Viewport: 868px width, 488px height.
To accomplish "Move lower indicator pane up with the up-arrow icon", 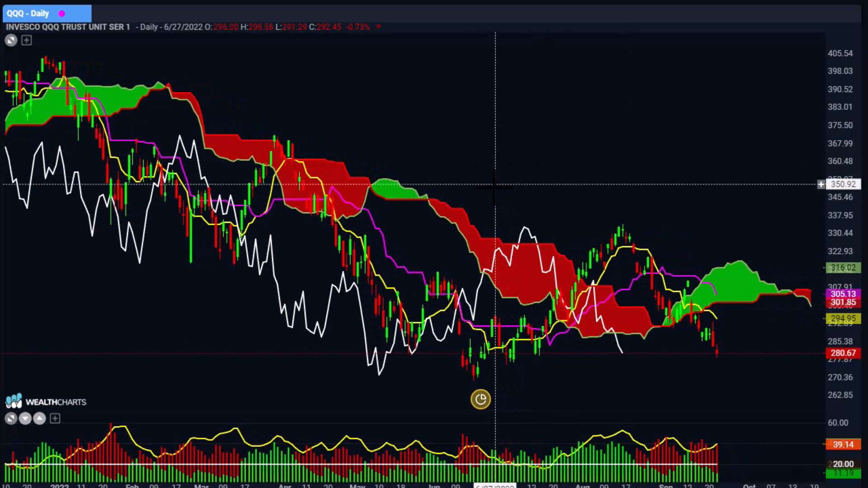I will pos(40,419).
